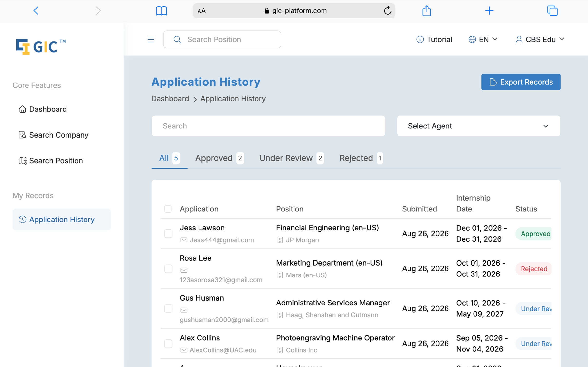
Task: Click the Tutorial info icon
Action: (420, 39)
